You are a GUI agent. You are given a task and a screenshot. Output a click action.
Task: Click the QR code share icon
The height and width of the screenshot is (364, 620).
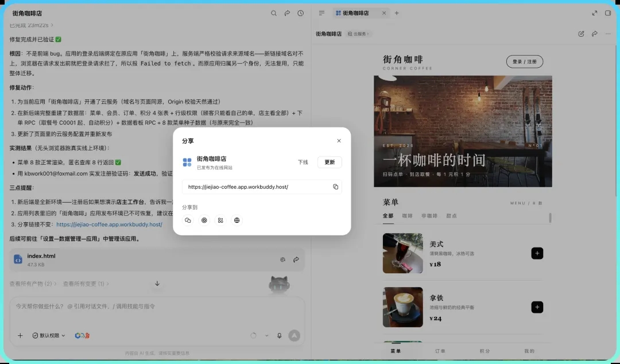(220, 220)
